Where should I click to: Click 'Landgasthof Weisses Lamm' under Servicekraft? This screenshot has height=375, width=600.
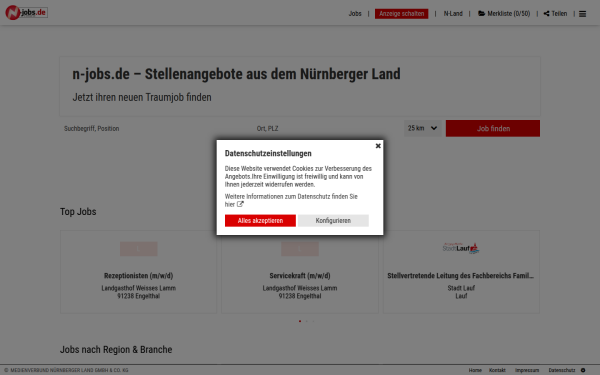(x=300, y=288)
